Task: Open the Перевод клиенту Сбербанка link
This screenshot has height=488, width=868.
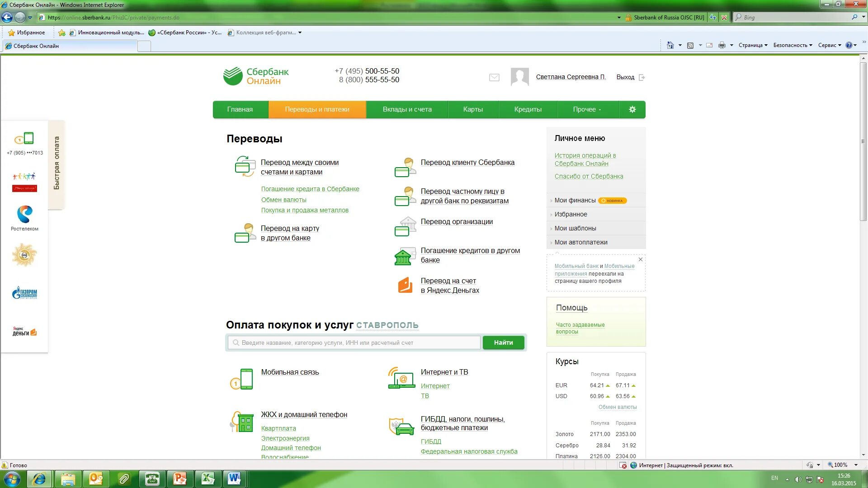Action: [467, 162]
